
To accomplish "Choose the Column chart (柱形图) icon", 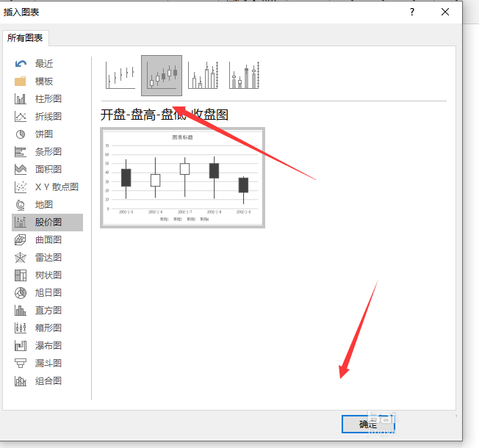I will point(21,99).
